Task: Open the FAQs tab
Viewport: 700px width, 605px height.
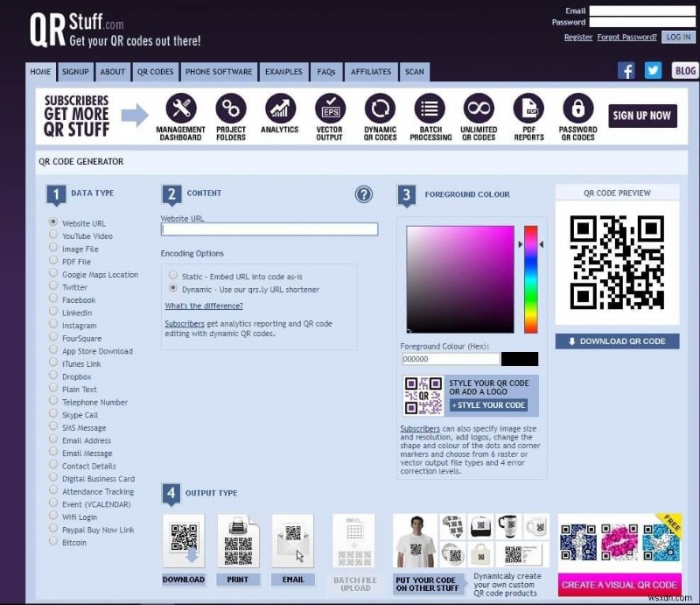Action: pyautogui.click(x=325, y=72)
